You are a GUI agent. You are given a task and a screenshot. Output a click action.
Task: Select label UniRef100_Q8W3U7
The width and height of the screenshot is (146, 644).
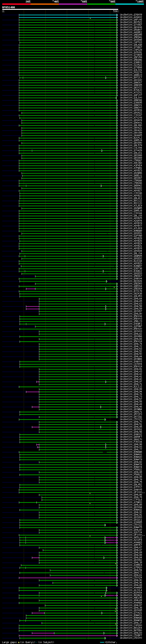[131, 82]
